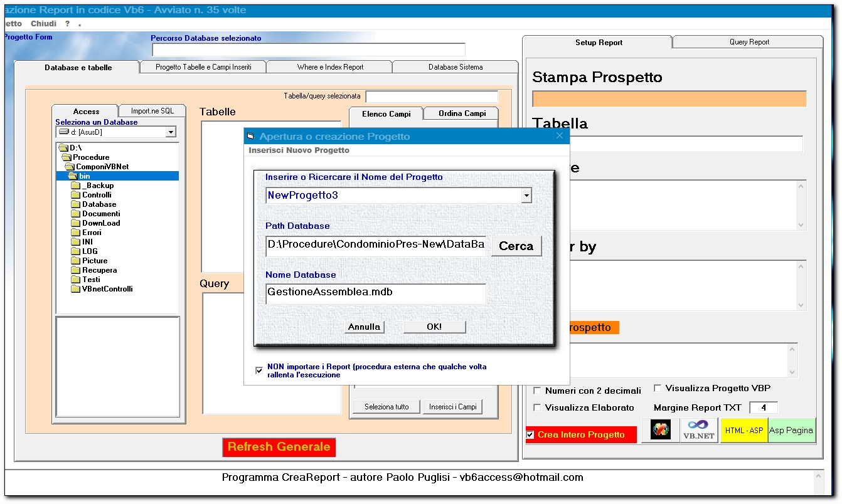Viewport: 842px width, 504px height.
Task: Click the dialog title bar icon
Action: [x=250, y=137]
